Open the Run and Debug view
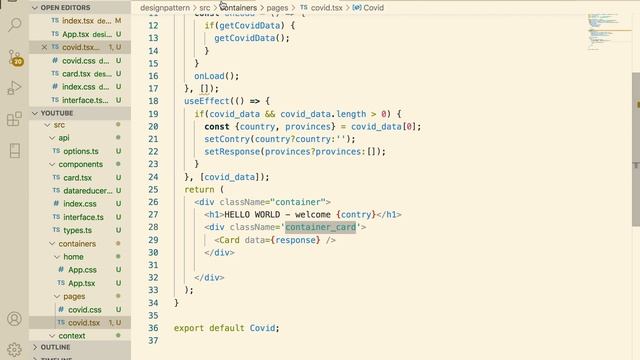The height and width of the screenshot is (360, 640). 14,88
